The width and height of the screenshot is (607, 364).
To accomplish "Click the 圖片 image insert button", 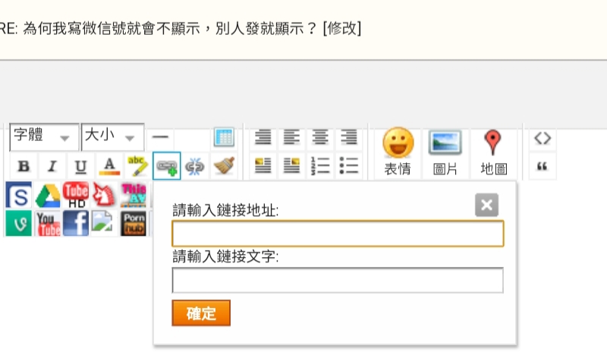I will [x=445, y=152].
